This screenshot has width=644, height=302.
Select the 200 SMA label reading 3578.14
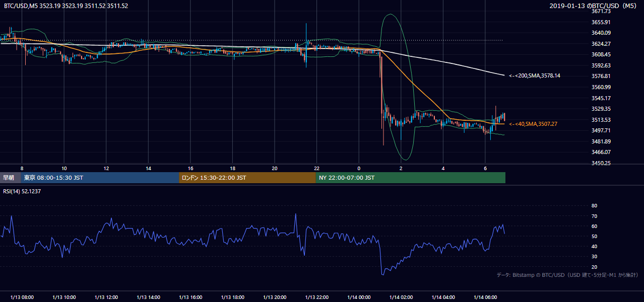pos(535,75)
